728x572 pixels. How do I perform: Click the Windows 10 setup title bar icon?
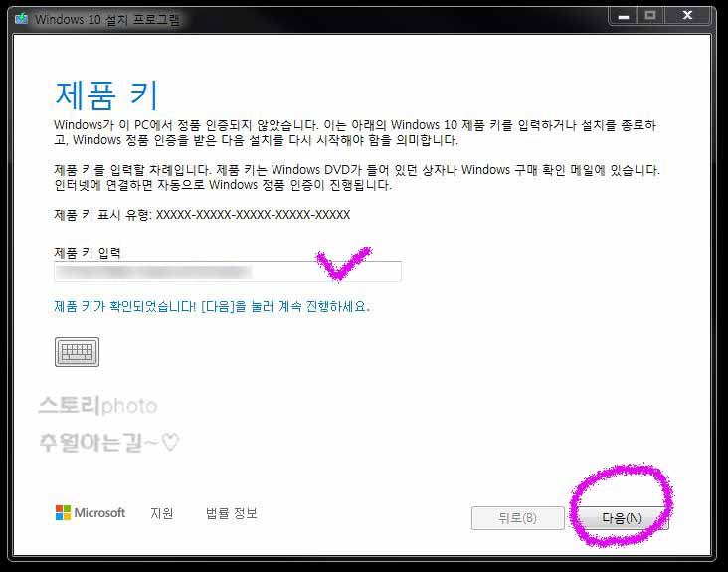point(21,19)
